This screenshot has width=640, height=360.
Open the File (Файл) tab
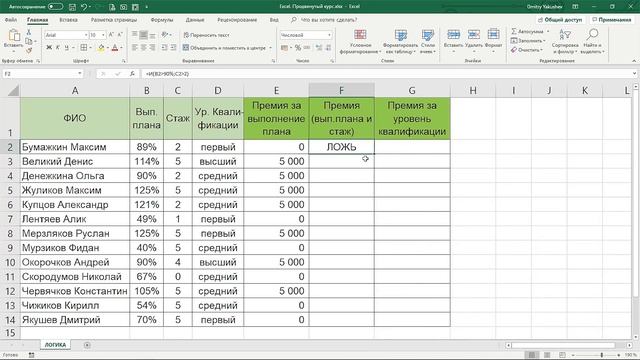[x=11, y=20]
